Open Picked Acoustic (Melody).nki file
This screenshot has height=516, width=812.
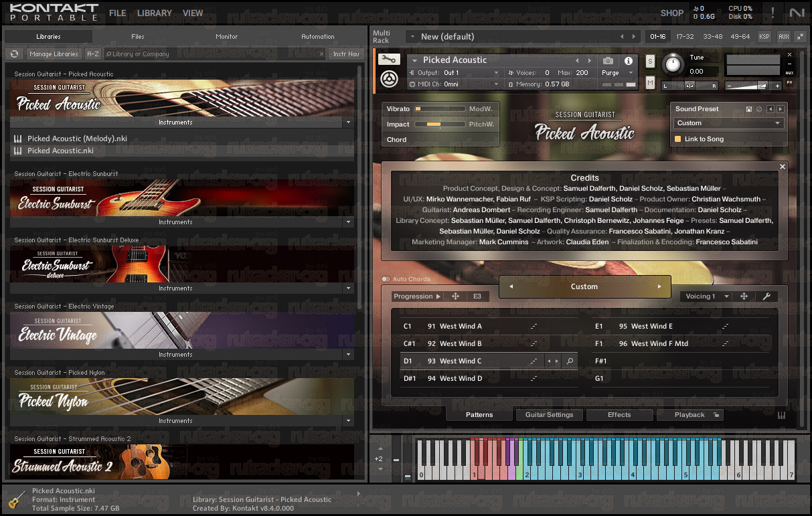[77, 139]
